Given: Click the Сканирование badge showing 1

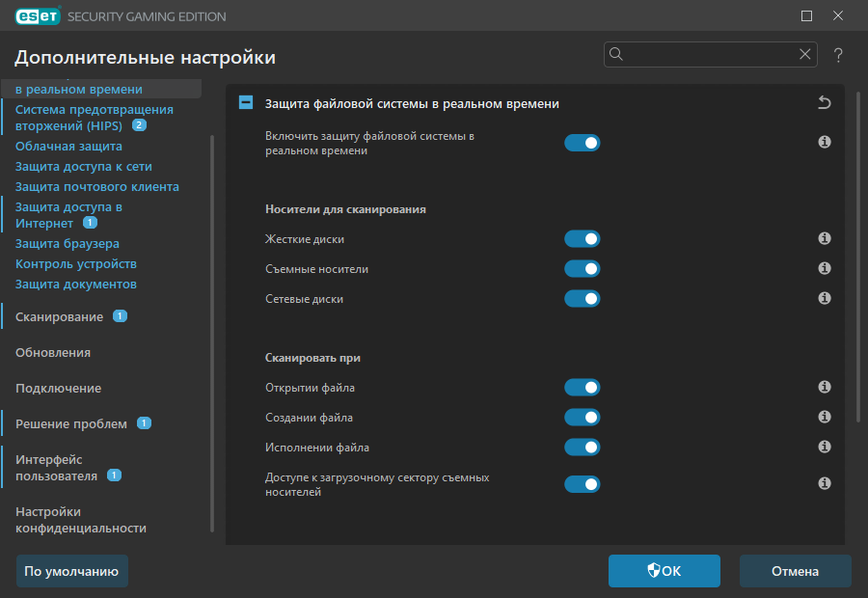Looking at the screenshot, I should (121, 316).
